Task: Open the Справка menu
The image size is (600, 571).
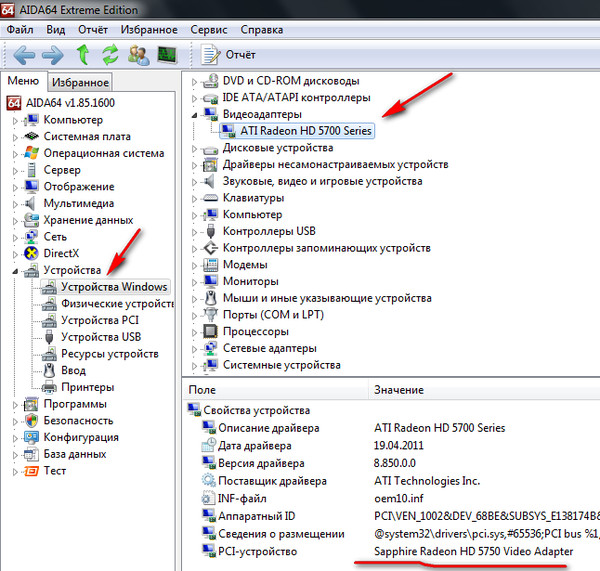Action: [x=262, y=30]
